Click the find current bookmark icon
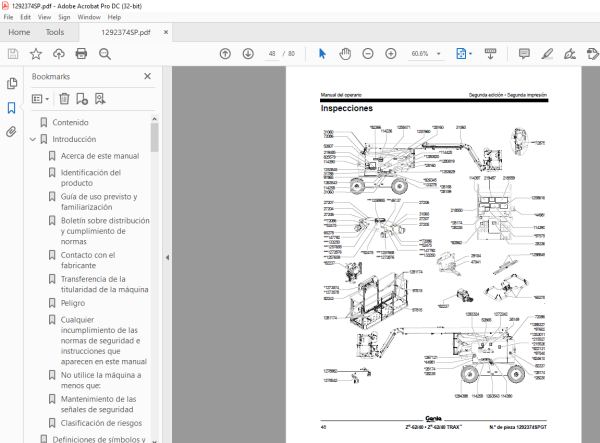The width and height of the screenshot is (600, 443). click(100, 99)
